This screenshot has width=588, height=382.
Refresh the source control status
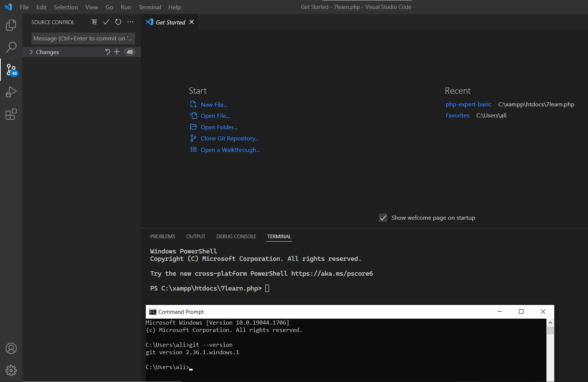click(118, 22)
